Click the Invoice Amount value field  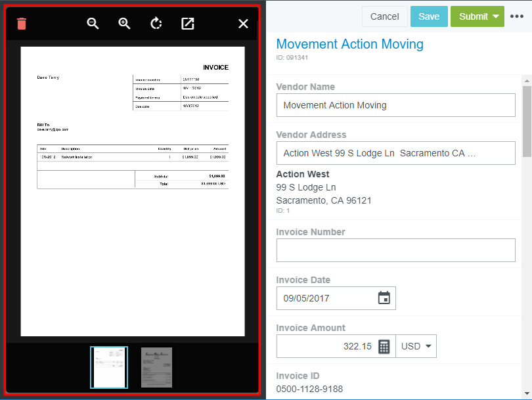[325, 346]
